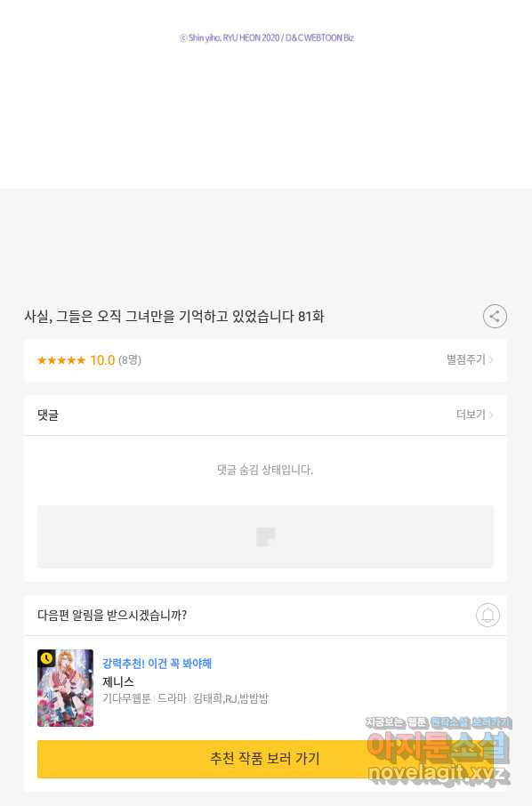Image resolution: width=532 pixels, height=806 pixels.
Task: Click the 아지툰소설 watermark logo
Action: tap(439, 746)
